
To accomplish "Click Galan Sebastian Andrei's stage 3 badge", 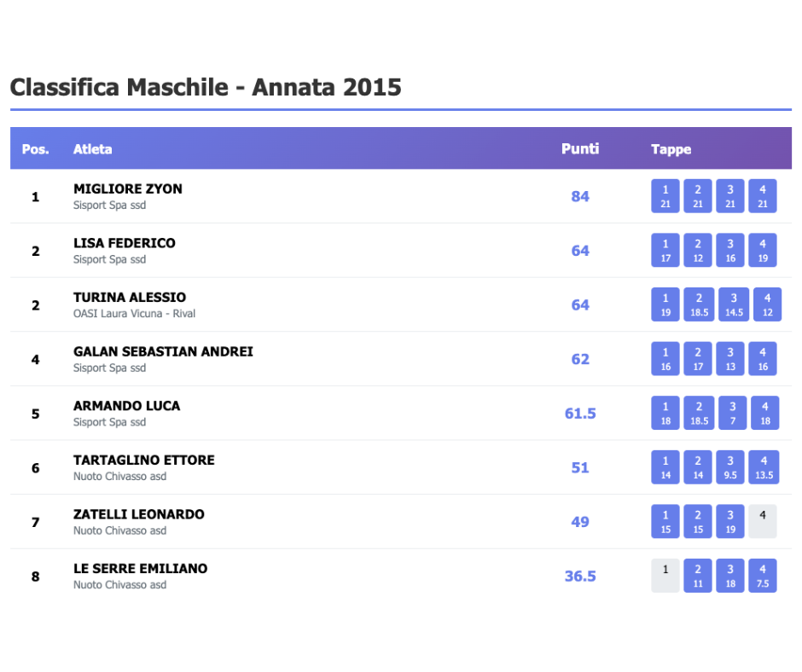I will click(730, 359).
